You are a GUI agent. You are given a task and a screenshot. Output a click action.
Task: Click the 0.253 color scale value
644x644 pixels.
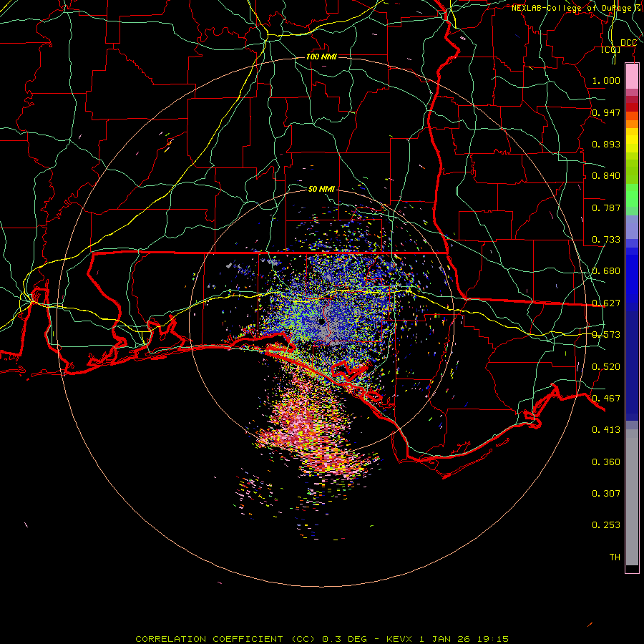(606, 525)
